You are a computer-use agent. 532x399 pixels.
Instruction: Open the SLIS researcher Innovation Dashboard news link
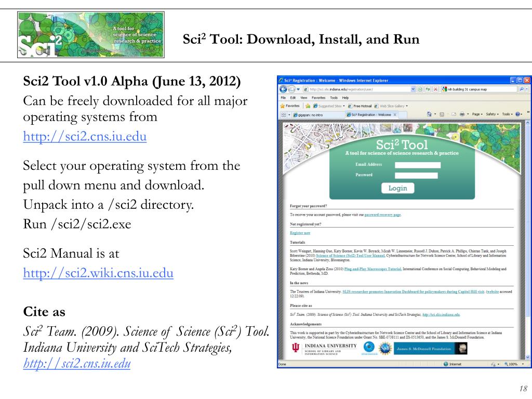[x=413, y=291]
